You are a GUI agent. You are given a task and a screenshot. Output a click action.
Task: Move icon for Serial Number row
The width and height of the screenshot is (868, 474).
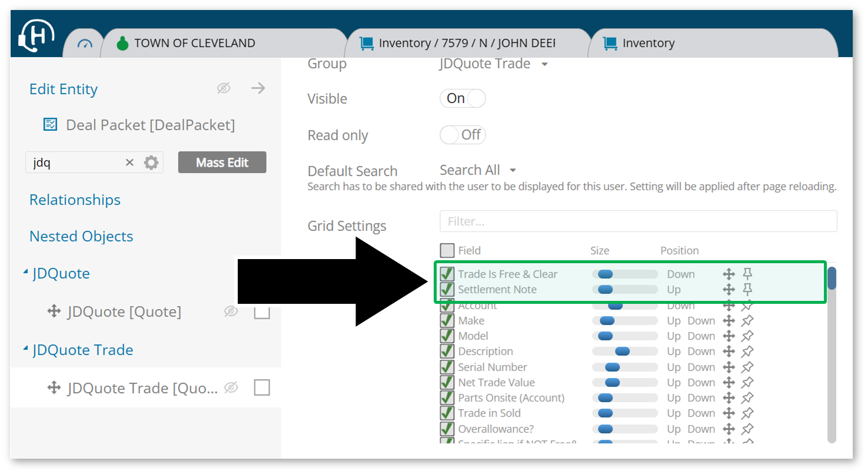pyautogui.click(x=729, y=367)
